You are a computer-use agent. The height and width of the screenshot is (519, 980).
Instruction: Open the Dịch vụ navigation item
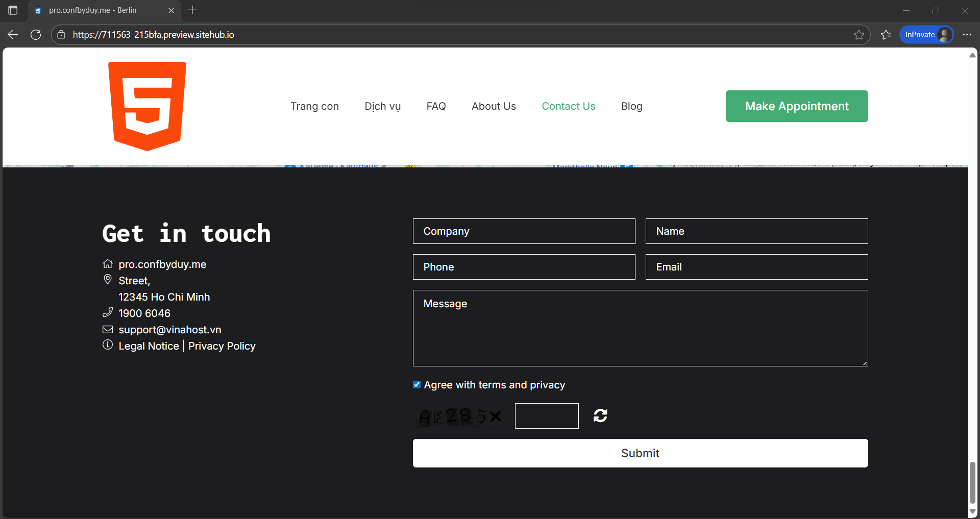pos(382,106)
